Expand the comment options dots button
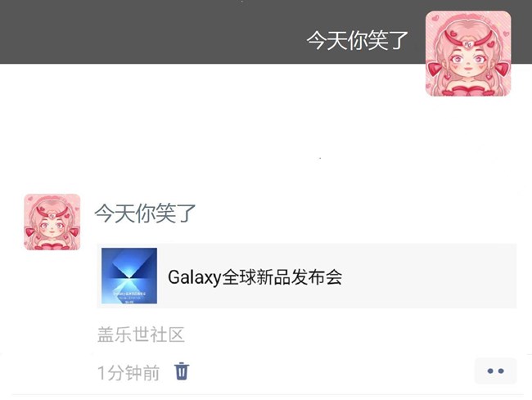532x400 pixels. pyautogui.click(x=495, y=371)
